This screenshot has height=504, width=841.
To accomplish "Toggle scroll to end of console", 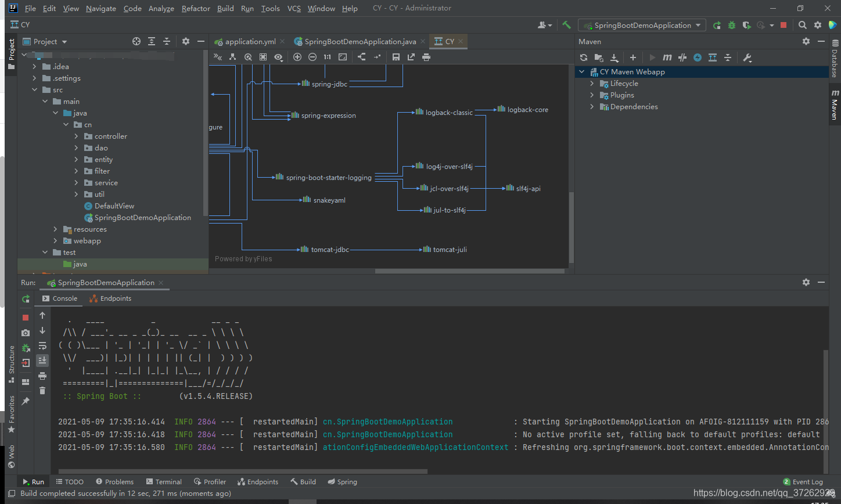I will pyautogui.click(x=42, y=361).
